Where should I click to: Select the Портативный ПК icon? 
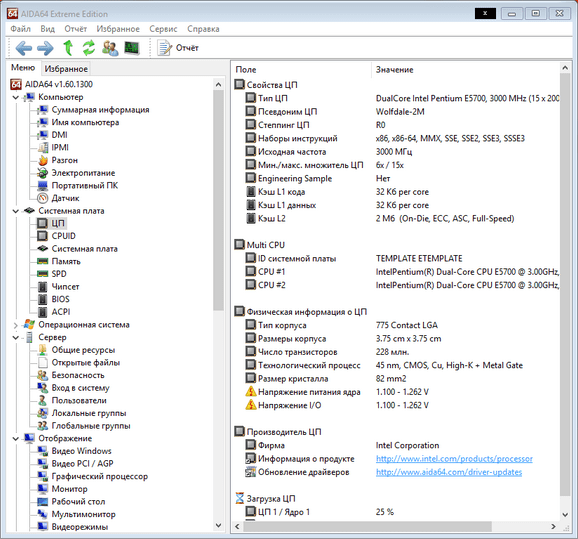(x=43, y=185)
